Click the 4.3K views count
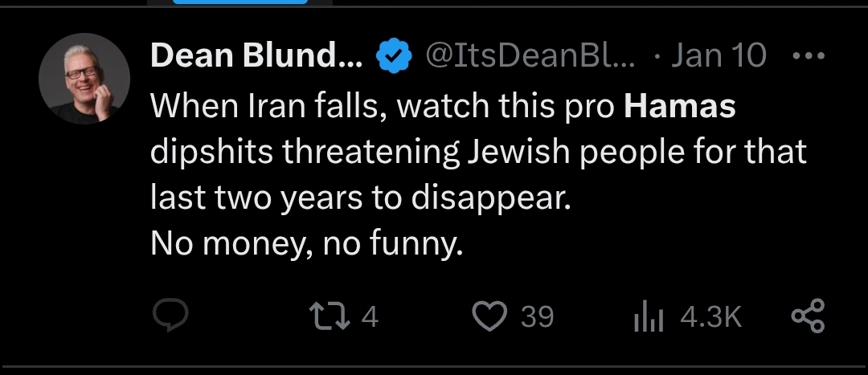Viewport: 868px width, 375px height. coord(710,317)
